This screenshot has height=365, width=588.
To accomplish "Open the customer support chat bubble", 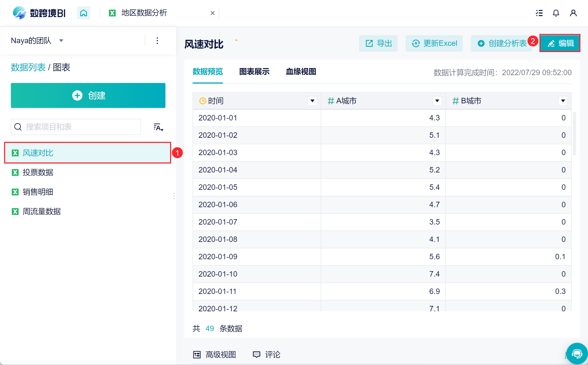I will click(x=577, y=353).
